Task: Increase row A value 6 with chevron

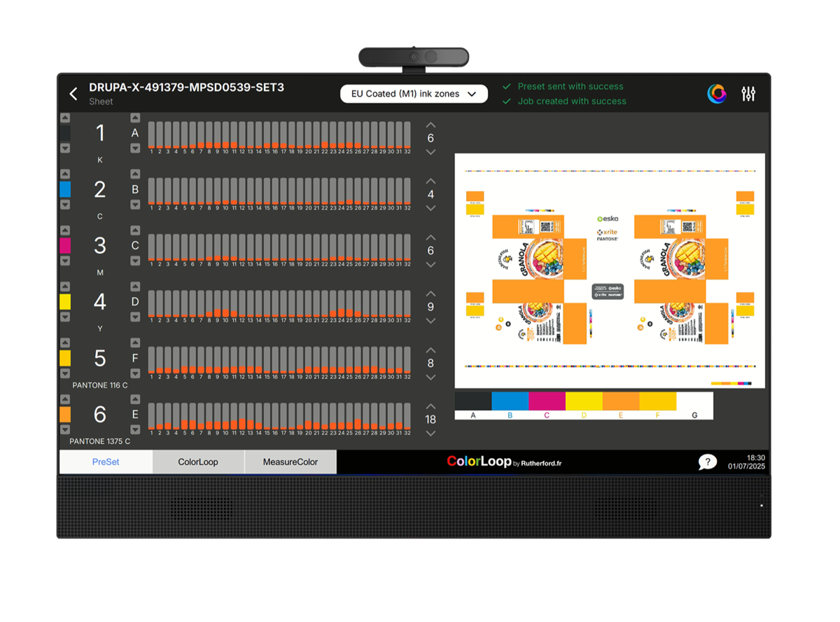Action: click(x=430, y=125)
